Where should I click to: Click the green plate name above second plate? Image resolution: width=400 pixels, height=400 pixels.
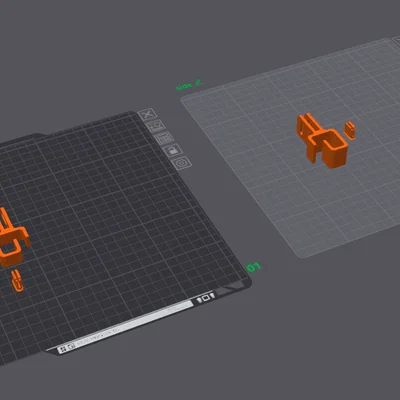coord(189,85)
